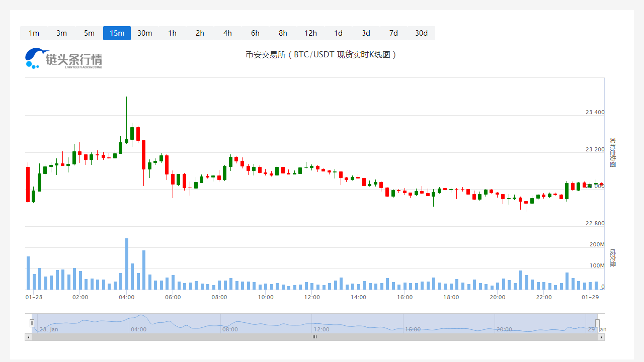Click the right arrow of the navigator scrollbar
The height and width of the screenshot is (362, 644).
coord(601,337)
